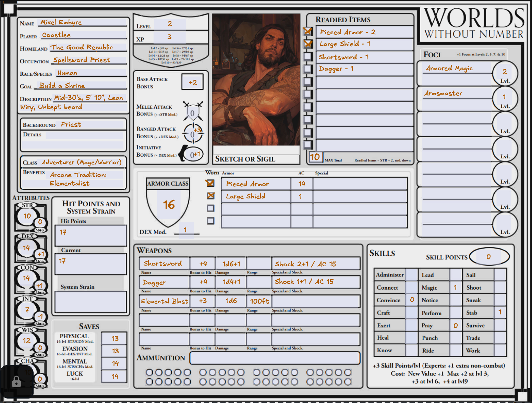532x403 pixels.
Task: Click the Magic skill level box
Action: (455, 288)
